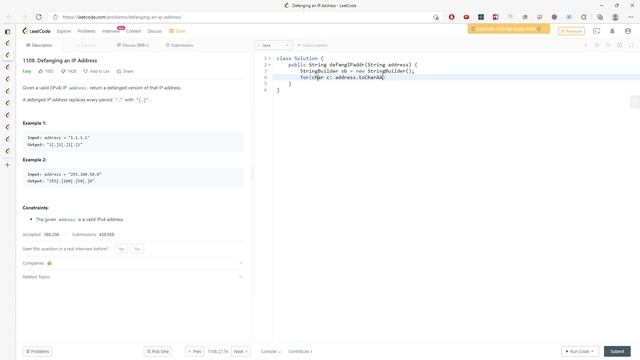
Task: Switch to the Discuss tab of problem
Action: click(x=133, y=45)
